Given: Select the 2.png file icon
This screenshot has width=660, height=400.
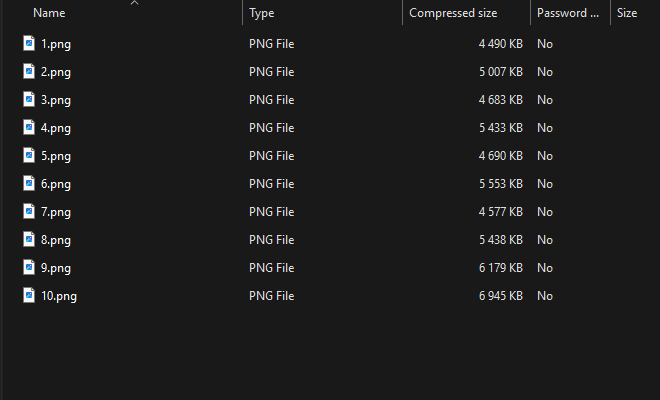Looking at the screenshot, I should 29,71.
